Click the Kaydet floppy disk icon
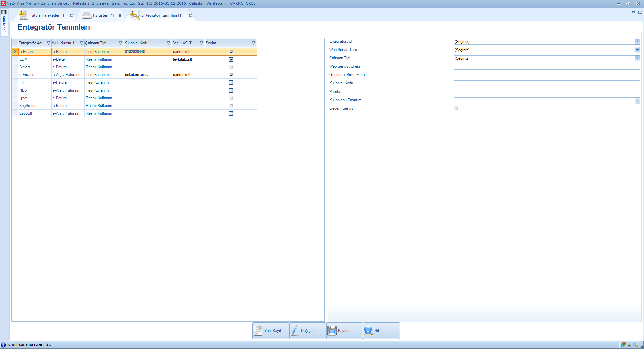The image size is (644, 349). [x=332, y=331]
